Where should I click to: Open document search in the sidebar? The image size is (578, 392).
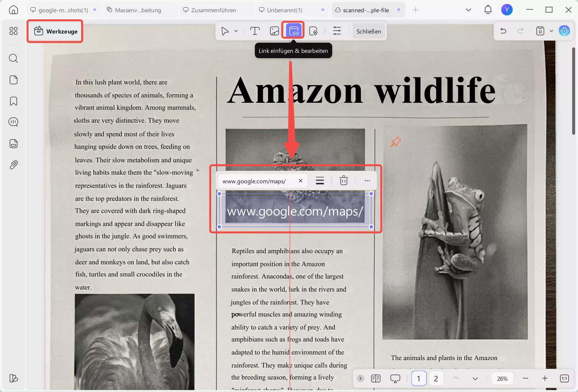click(13, 58)
